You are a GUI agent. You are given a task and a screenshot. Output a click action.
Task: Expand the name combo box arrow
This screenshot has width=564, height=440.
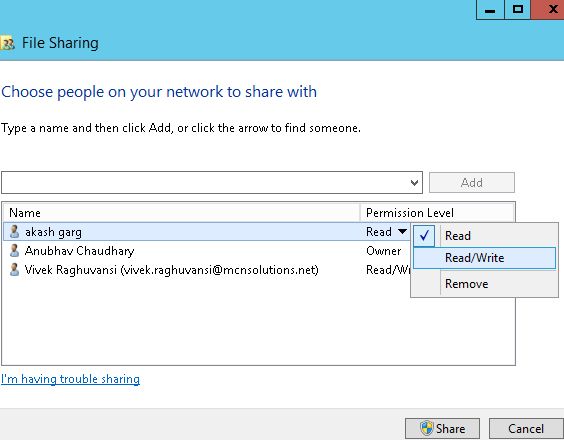(x=414, y=183)
